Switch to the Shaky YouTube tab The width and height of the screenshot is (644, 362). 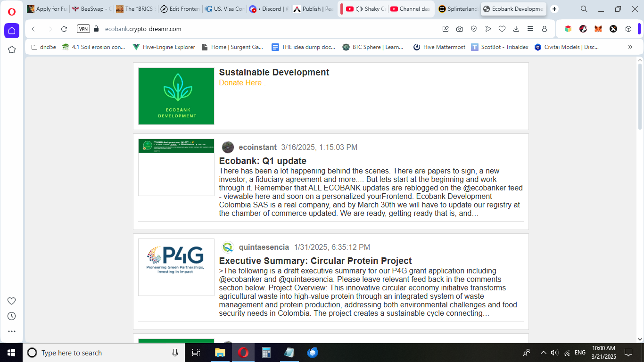tap(365, 9)
